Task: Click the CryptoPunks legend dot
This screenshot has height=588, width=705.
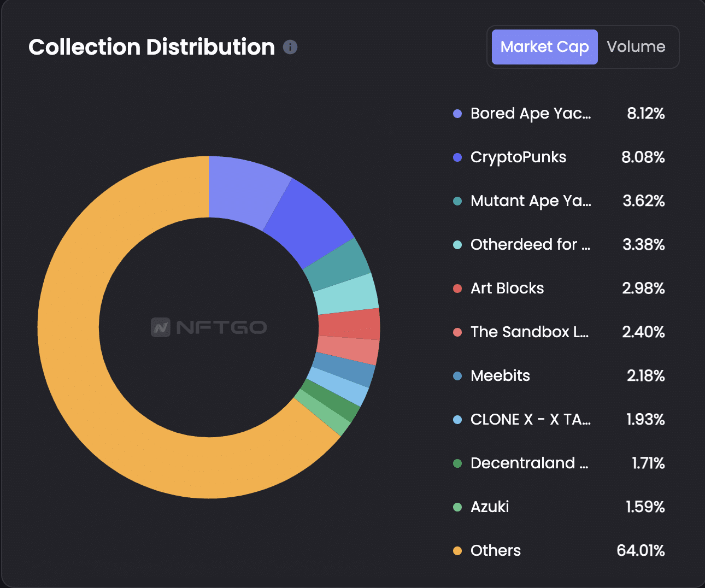Action: [457, 158]
